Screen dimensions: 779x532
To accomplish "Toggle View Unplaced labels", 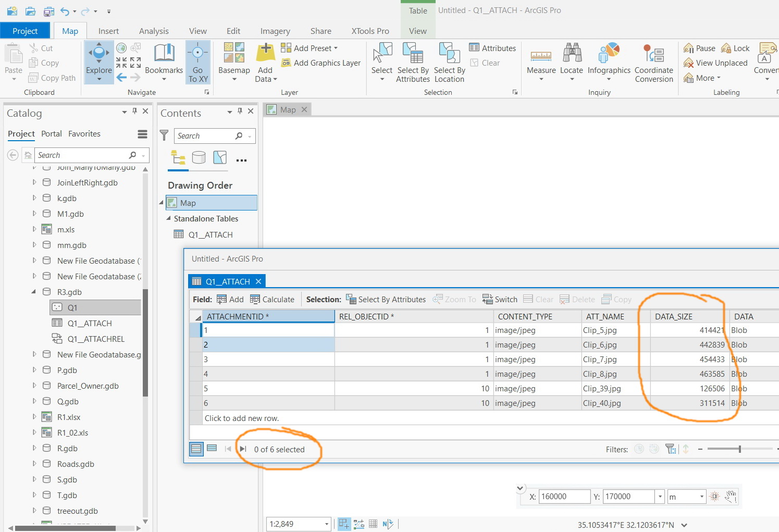I will [715, 63].
